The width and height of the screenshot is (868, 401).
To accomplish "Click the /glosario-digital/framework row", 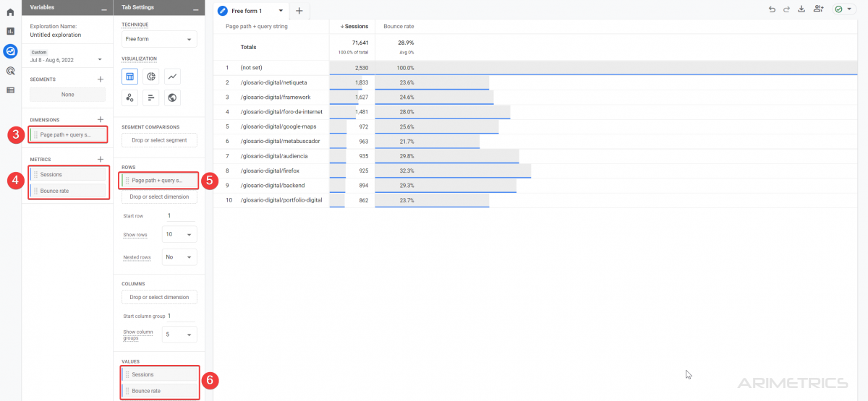I will [x=535, y=97].
